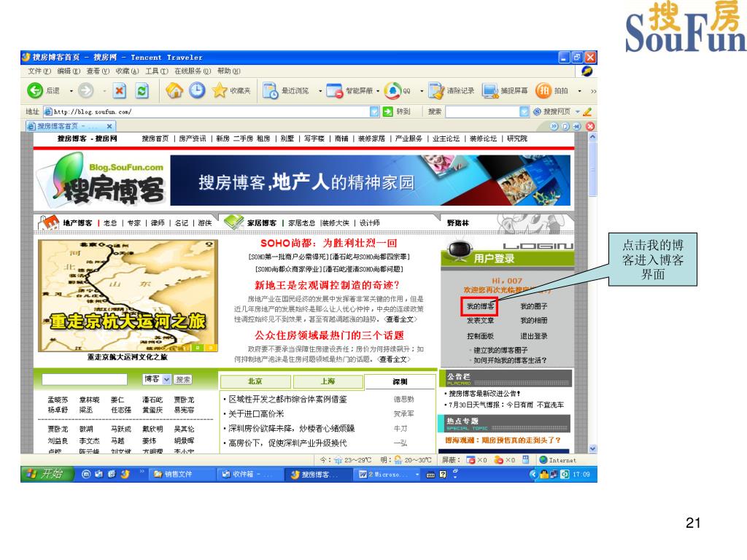Click the 最近浏览 recent browsing icon
The width and height of the screenshot is (747, 560).
(x=271, y=90)
